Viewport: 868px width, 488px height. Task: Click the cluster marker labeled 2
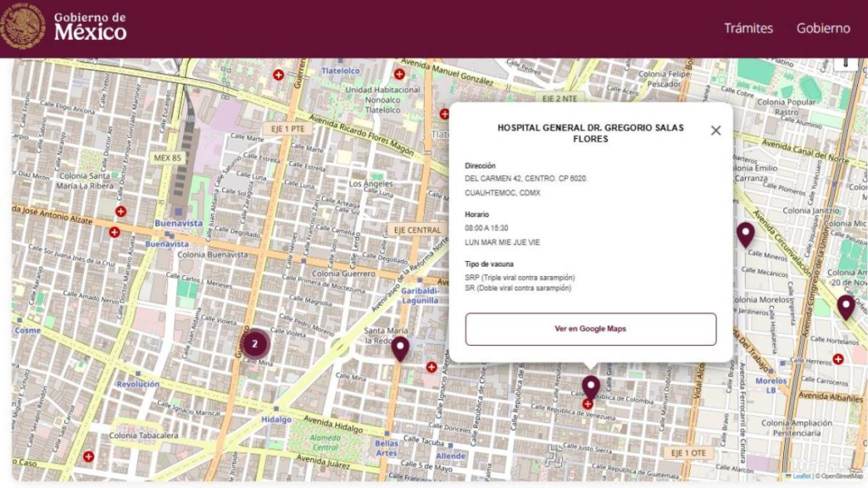[x=254, y=344]
